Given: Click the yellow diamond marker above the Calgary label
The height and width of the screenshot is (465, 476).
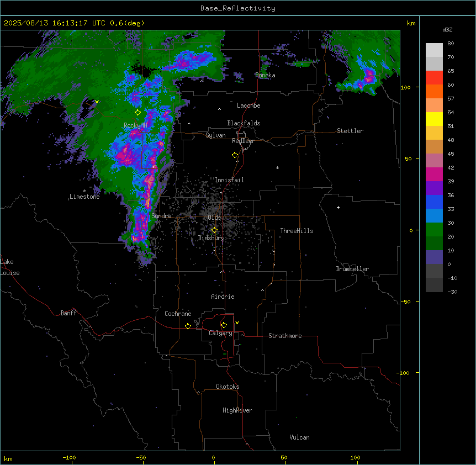Looking at the screenshot, I should pos(224,325).
